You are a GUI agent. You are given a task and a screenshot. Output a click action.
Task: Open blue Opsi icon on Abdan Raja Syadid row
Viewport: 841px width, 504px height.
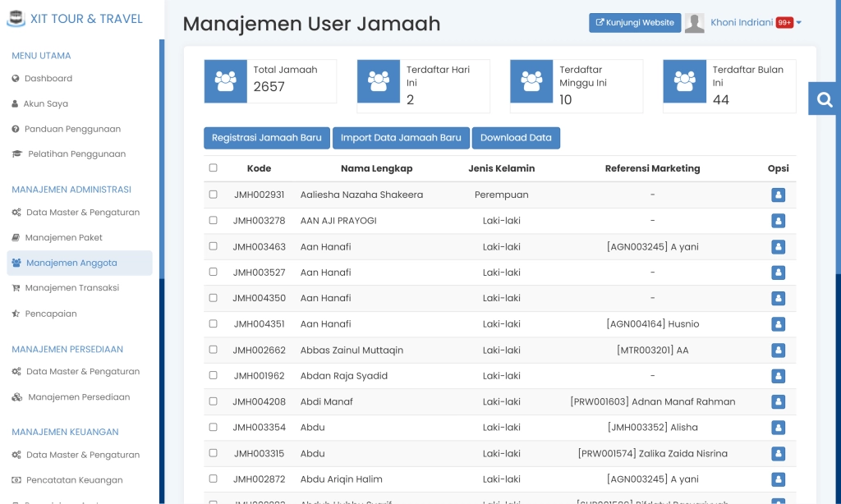(778, 376)
